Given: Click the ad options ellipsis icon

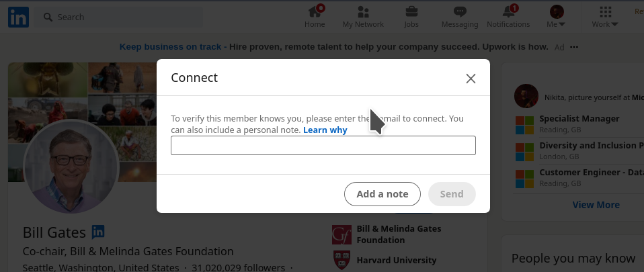Looking at the screenshot, I should (x=574, y=47).
